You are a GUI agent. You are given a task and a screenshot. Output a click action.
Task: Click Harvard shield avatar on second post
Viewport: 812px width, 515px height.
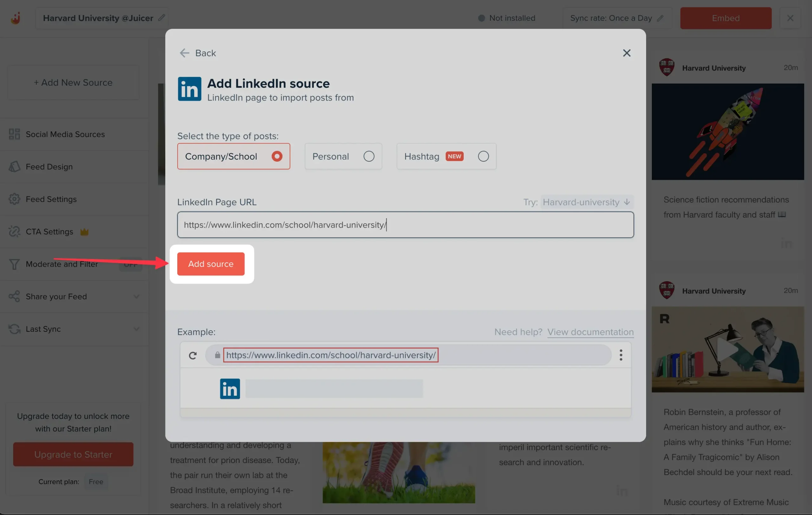coord(667,290)
